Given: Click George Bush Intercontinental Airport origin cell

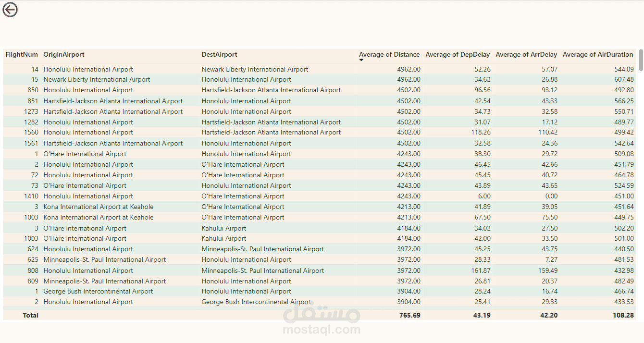Looking at the screenshot, I should [98, 291].
